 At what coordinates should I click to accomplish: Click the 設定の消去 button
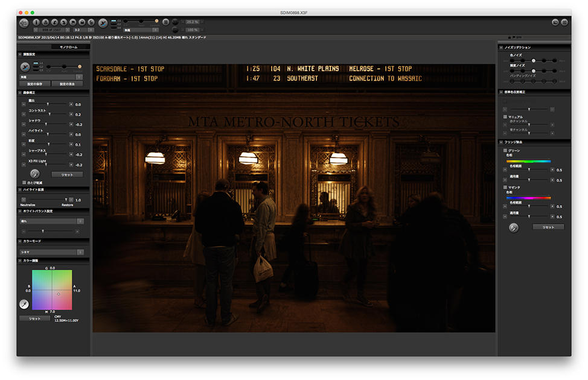tap(67, 84)
